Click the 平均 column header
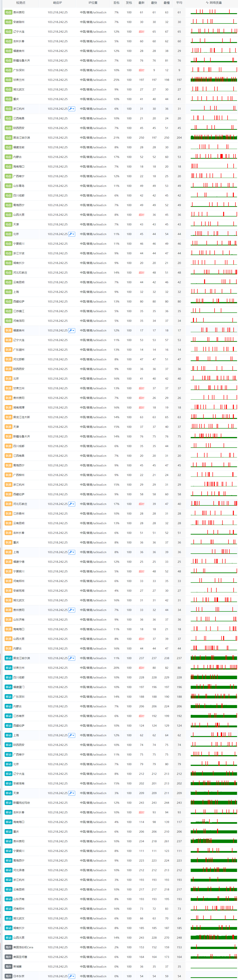Viewport: 238px width, 980px height. click(x=179, y=3)
